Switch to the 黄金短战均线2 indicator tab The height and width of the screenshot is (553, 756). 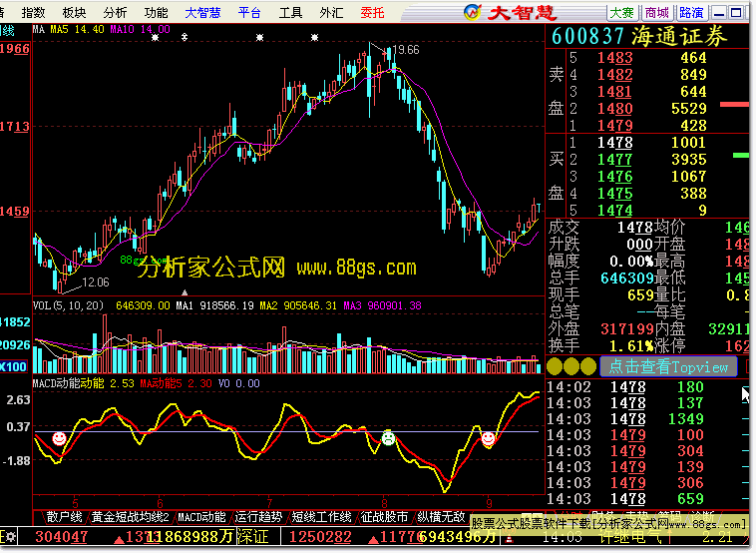[131, 517]
